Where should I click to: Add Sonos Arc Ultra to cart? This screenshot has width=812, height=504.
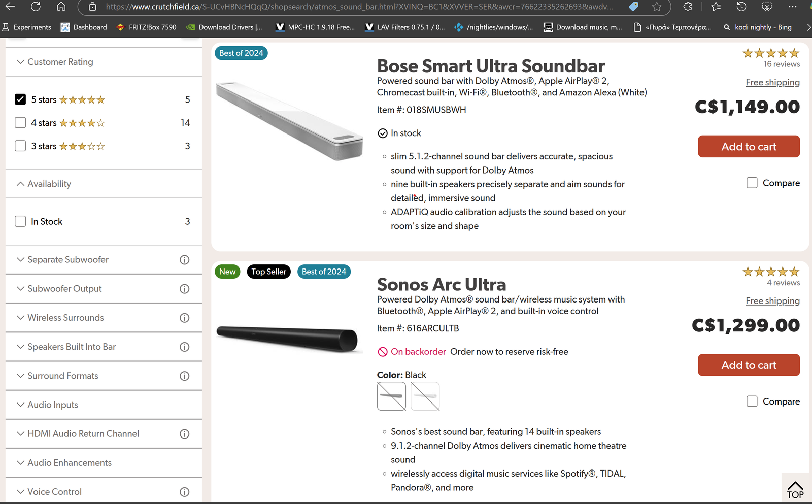click(749, 365)
